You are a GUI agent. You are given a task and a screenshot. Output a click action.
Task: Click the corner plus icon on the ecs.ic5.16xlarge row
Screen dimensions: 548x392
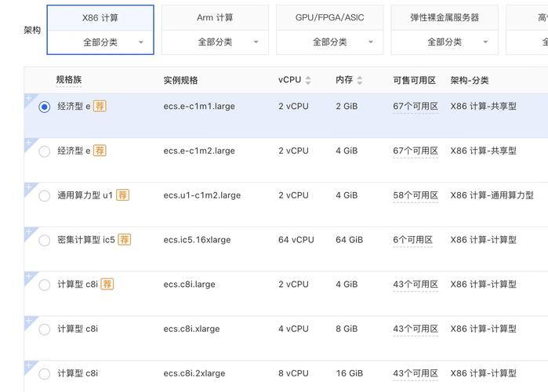[x=29, y=232]
